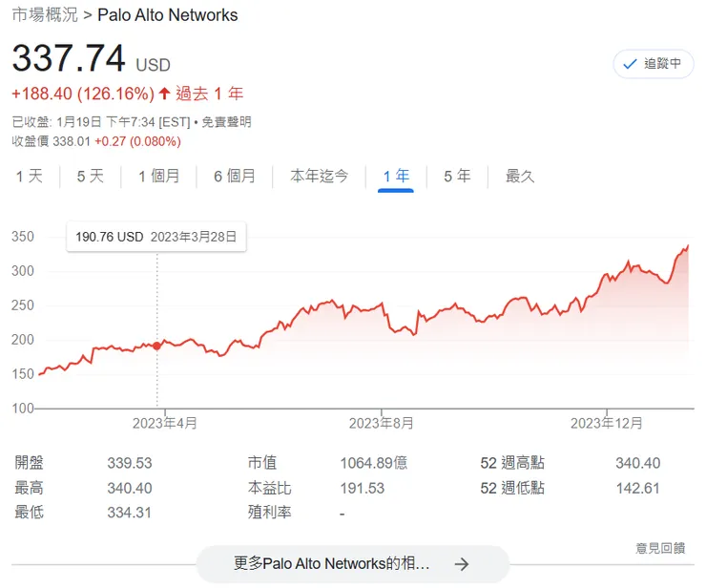Click the 337.74 price value
The width and height of the screenshot is (706, 588).
pos(69,58)
